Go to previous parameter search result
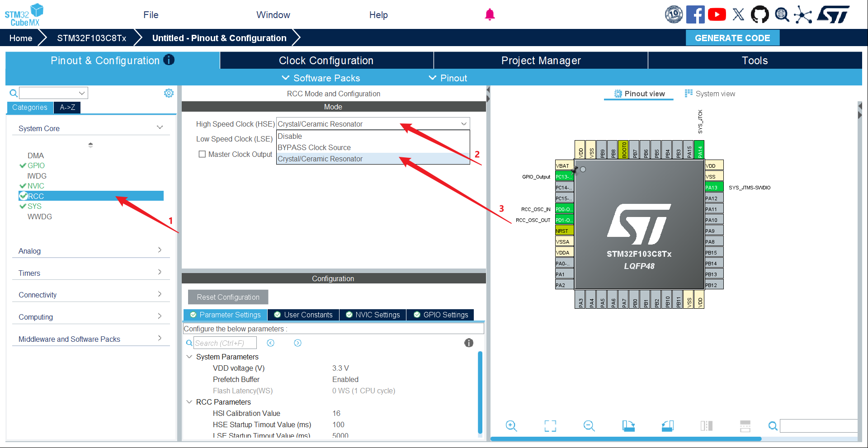This screenshot has height=448, width=868. click(270, 343)
